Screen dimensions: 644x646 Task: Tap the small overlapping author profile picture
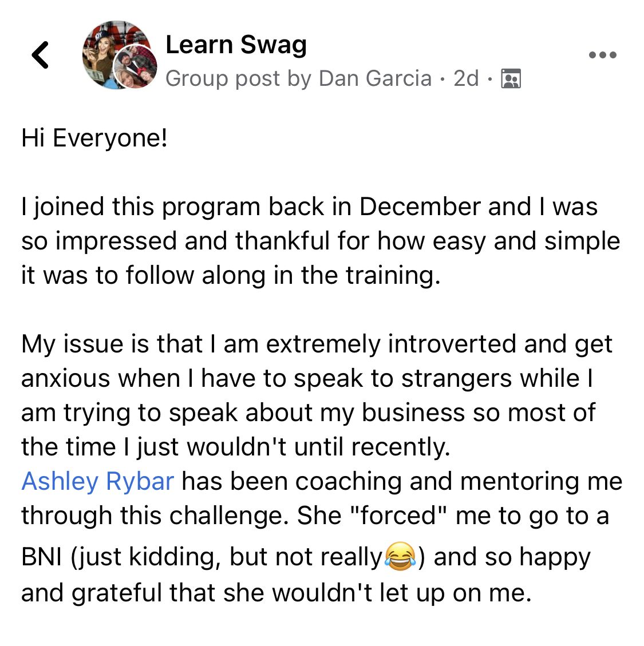[x=136, y=67]
